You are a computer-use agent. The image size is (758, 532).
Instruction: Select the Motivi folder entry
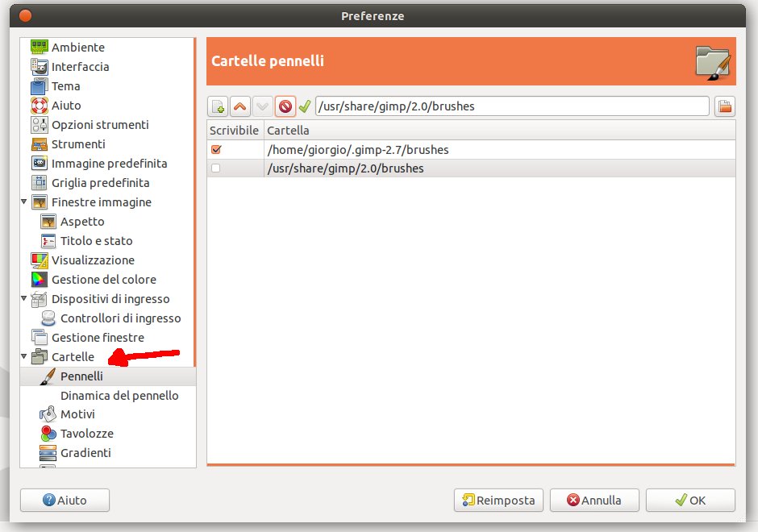coord(77,414)
